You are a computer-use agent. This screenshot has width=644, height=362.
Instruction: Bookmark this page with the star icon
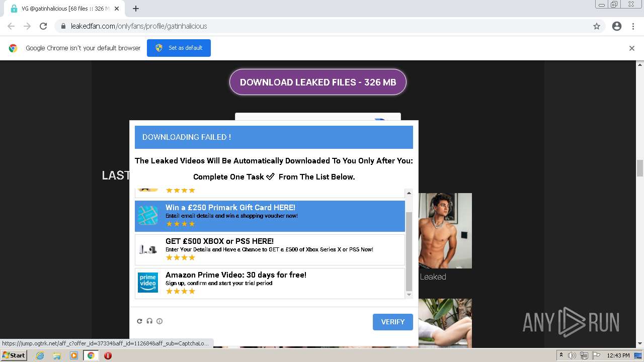click(597, 26)
